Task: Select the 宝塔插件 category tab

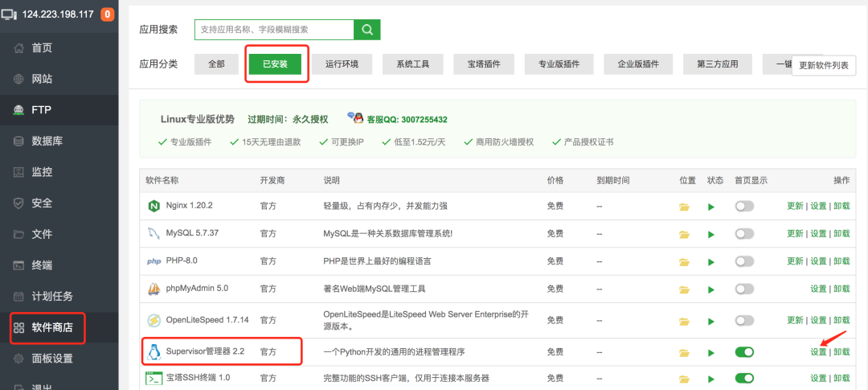Action: point(484,64)
